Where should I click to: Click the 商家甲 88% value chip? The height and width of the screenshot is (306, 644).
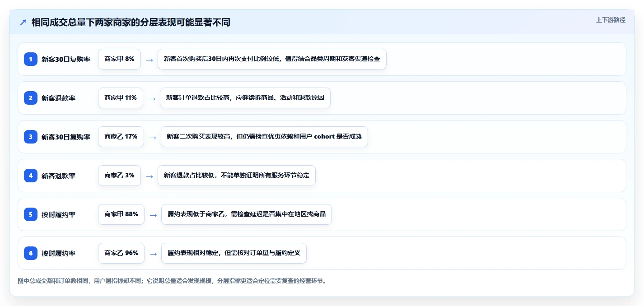click(121, 214)
